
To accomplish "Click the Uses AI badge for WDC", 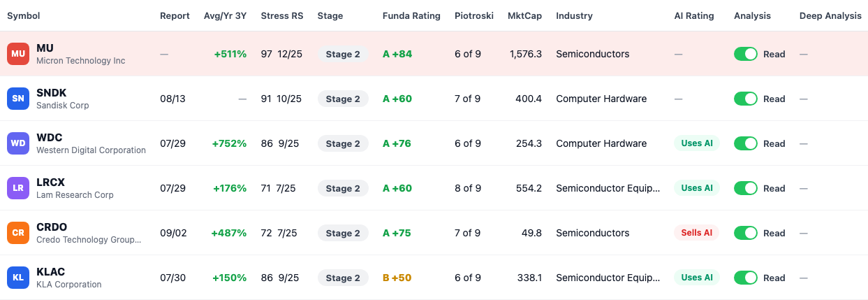I will pyautogui.click(x=697, y=143).
